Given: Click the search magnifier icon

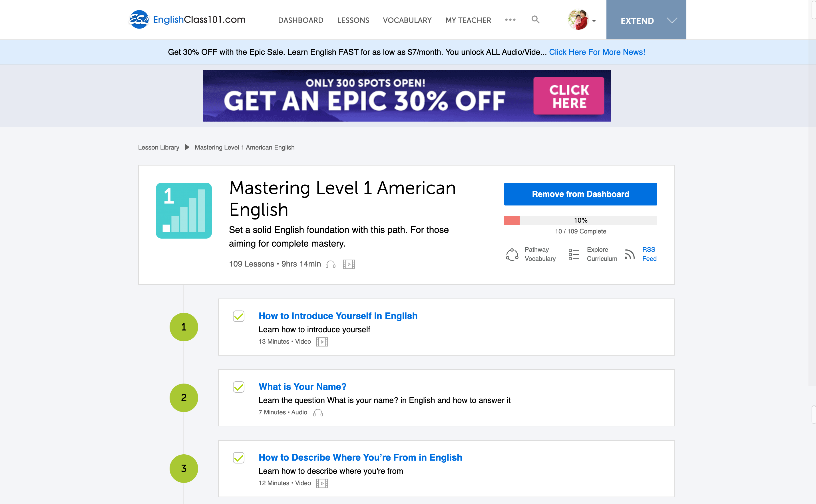Looking at the screenshot, I should (535, 20).
